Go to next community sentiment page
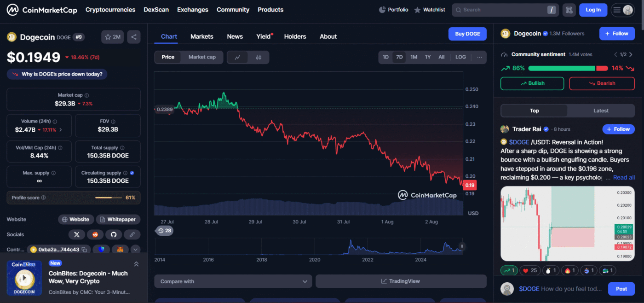This screenshot has width=644, height=303. (632, 54)
